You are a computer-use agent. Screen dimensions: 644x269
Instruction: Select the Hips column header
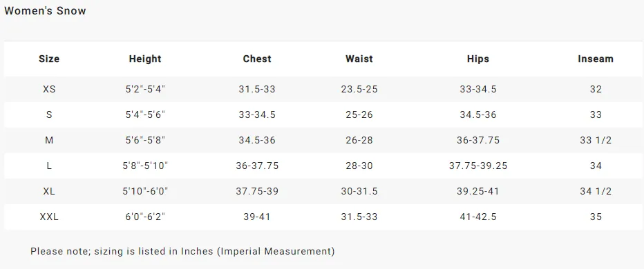tap(478, 59)
